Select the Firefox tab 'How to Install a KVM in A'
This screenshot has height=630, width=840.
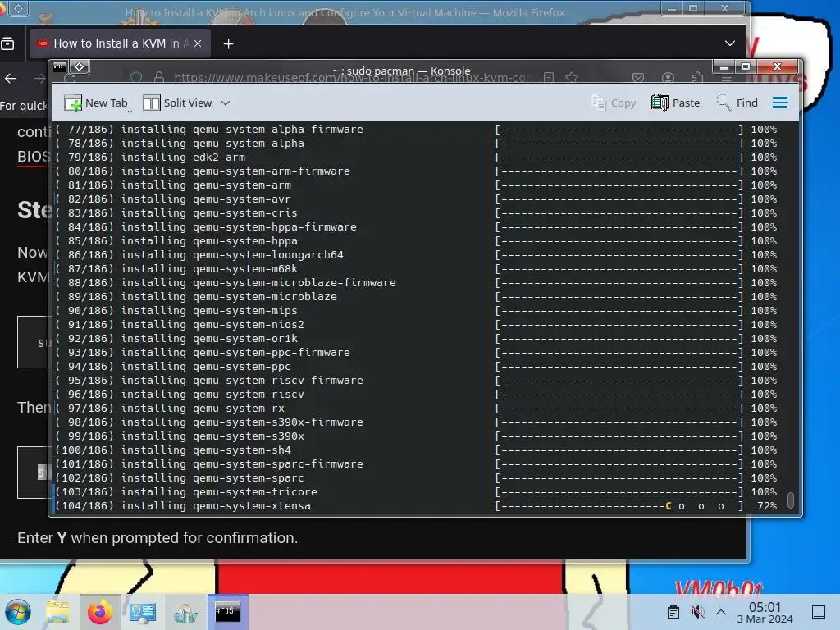click(120, 44)
